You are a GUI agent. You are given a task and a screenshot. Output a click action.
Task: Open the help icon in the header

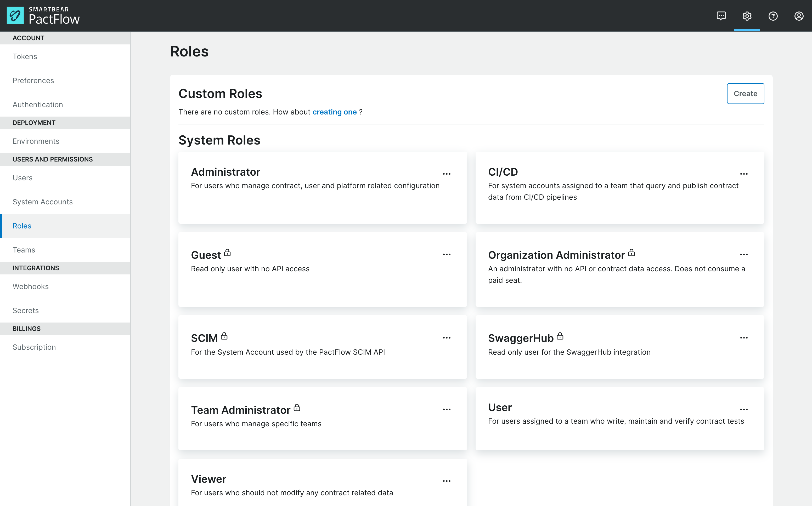(773, 16)
